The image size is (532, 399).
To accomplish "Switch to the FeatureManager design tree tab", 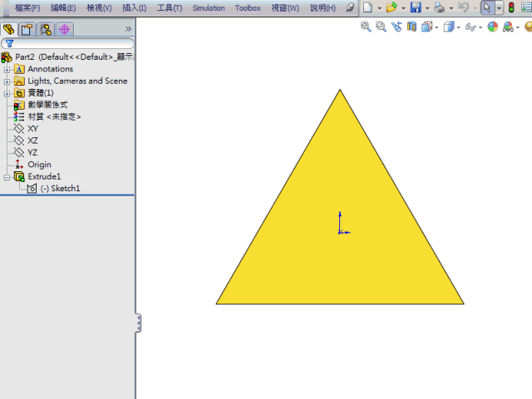I will 9,29.
